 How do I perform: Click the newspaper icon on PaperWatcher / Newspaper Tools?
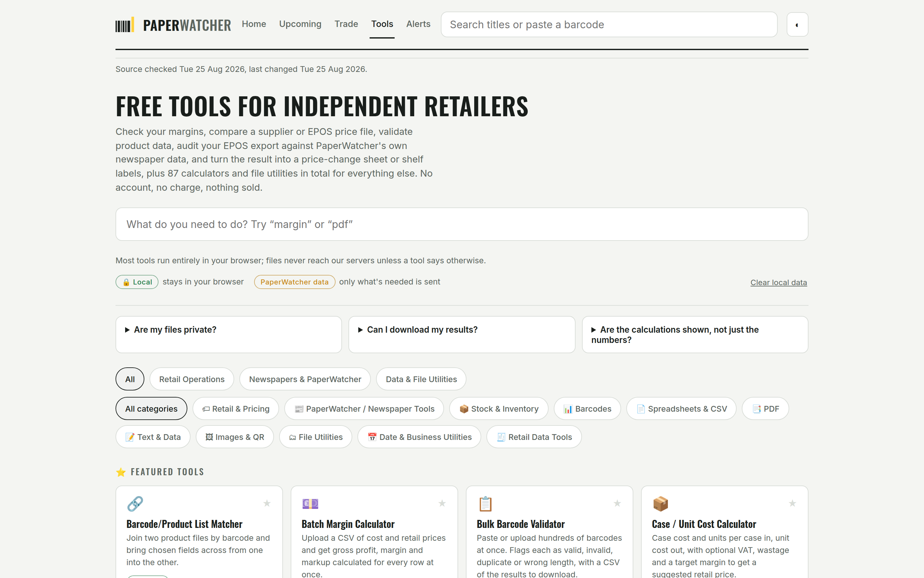[299, 409]
